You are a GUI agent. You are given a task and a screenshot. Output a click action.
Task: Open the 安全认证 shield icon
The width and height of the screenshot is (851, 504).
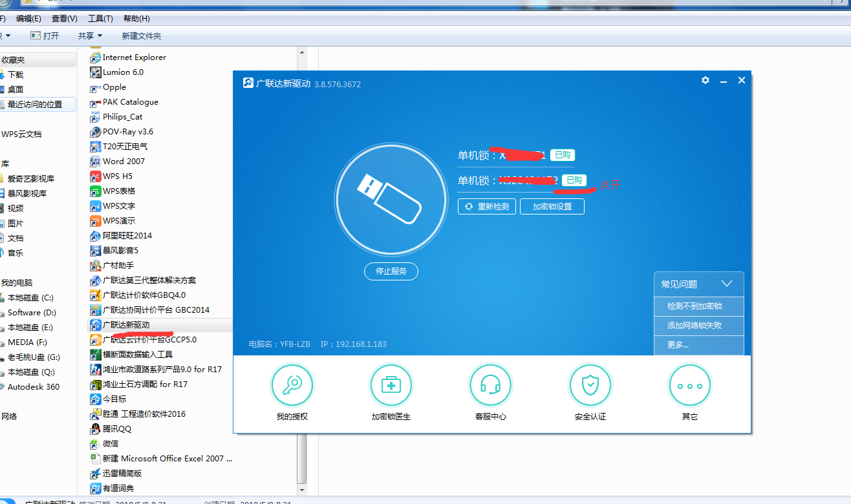pyautogui.click(x=590, y=385)
